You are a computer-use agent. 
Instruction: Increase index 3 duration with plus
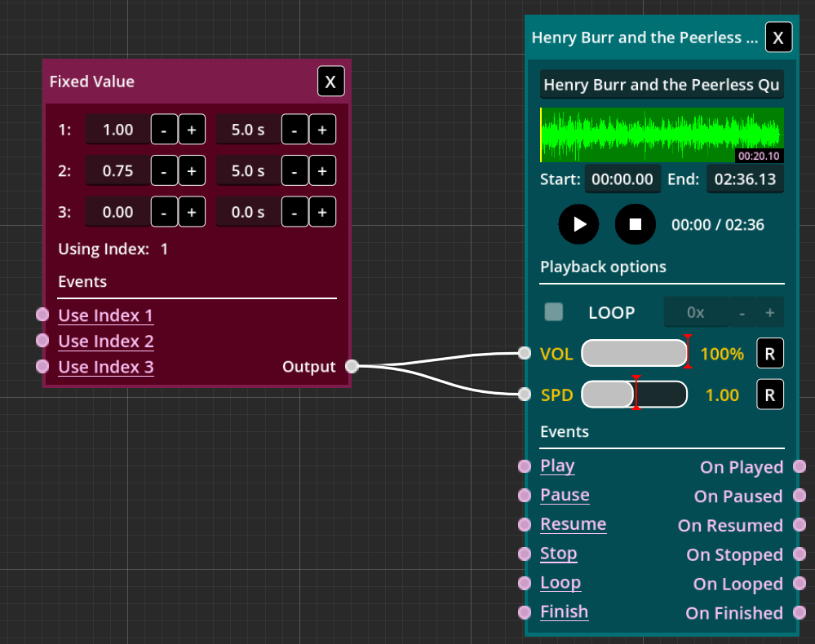(x=322, y=213)
